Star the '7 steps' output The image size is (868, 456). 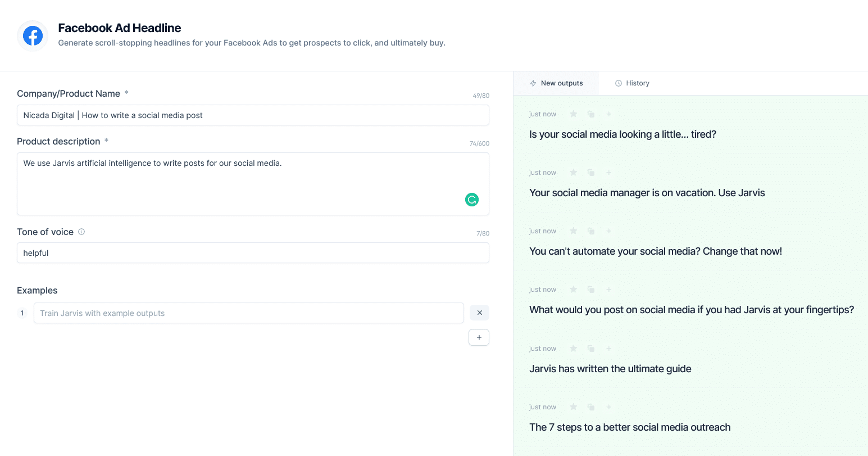[x=574, y=407]
